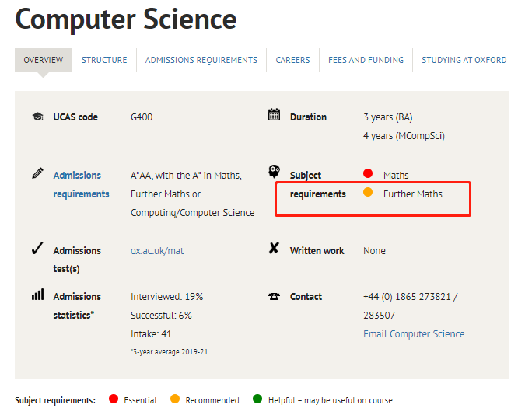Image resolution: width=532 pixels, height=415 pixels.
Task: Select the Careers tab
Action: coord(292,60)
